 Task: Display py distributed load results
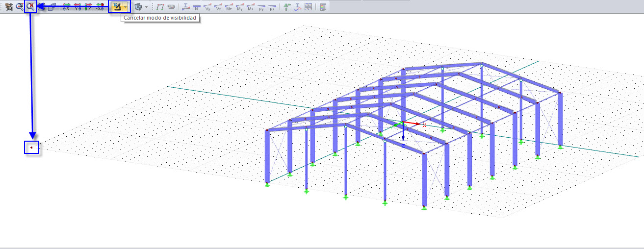click(261, 7)
